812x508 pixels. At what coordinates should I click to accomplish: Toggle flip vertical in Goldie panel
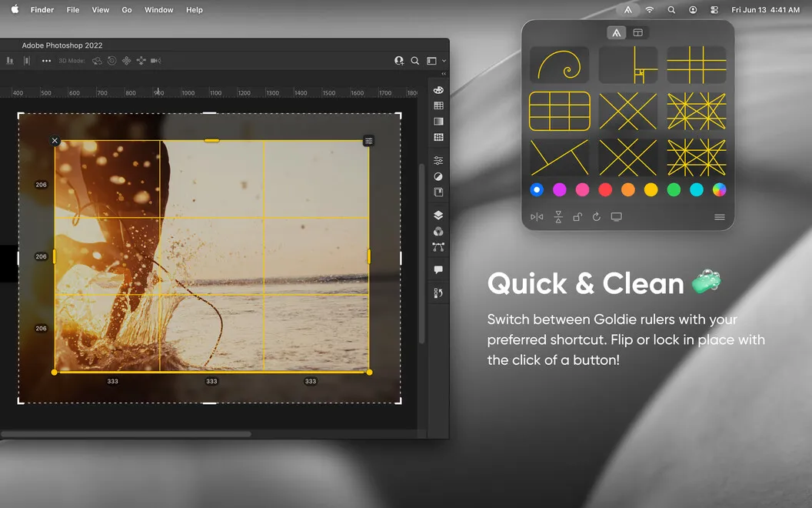(x=558, y=217)
